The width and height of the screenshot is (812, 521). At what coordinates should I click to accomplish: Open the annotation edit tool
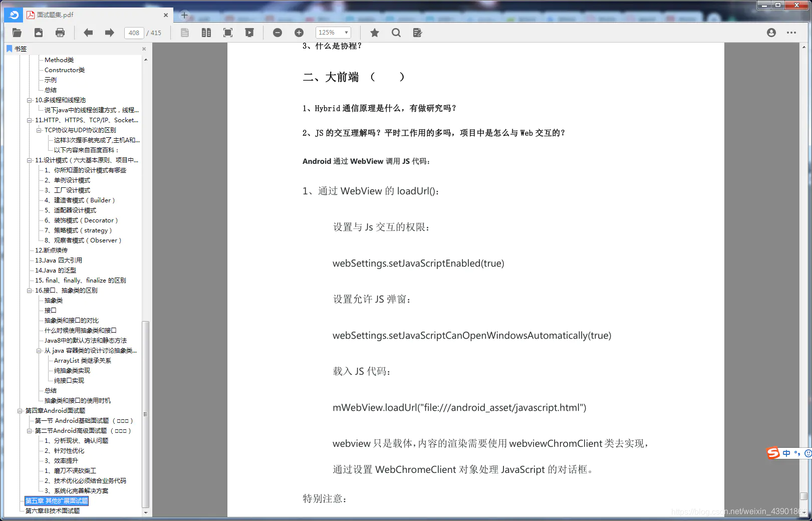[418, 33]
